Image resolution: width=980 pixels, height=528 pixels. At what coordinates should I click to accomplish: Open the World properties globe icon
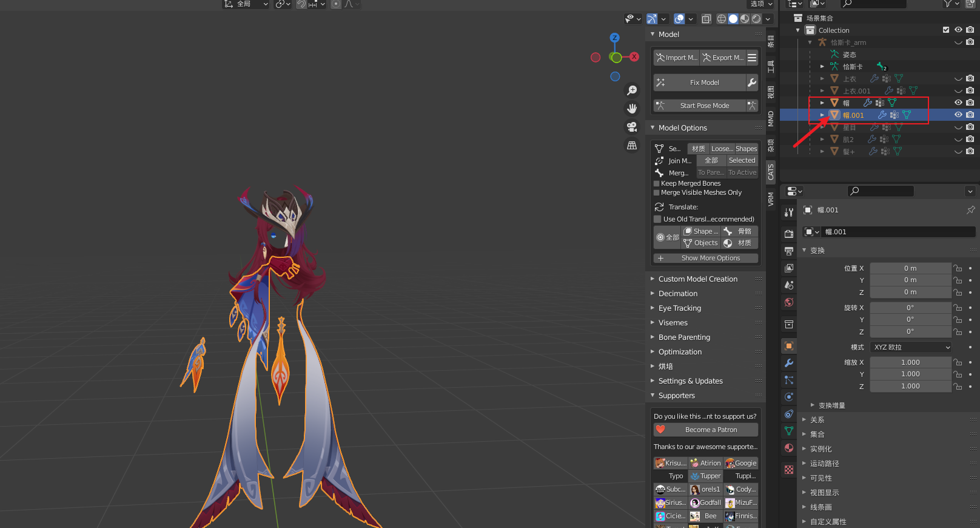pos(788,302)
